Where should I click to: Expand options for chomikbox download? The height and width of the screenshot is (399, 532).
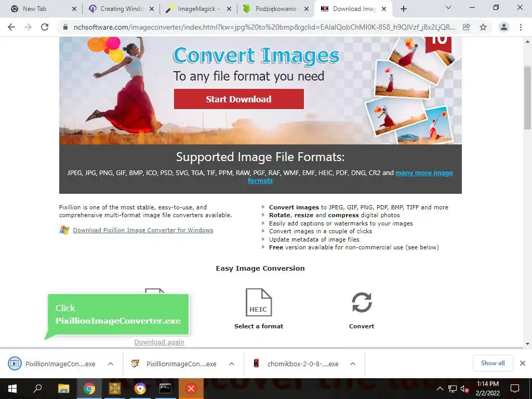(x=353, y=364)
